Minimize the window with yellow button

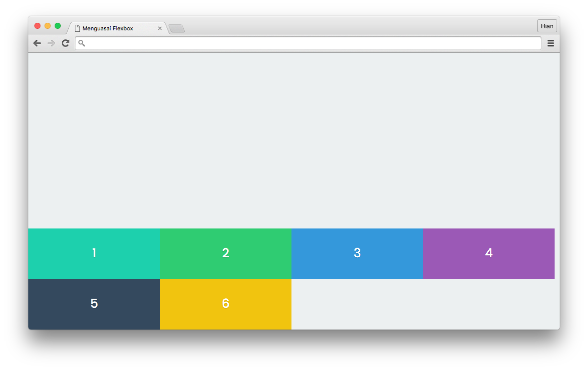[48, 26]
